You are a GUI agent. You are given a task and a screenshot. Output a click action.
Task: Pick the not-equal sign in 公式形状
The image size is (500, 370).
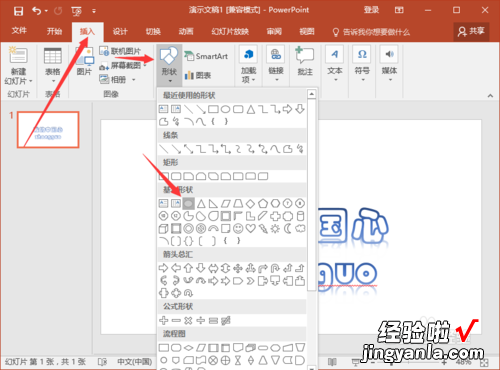point(226,320)
